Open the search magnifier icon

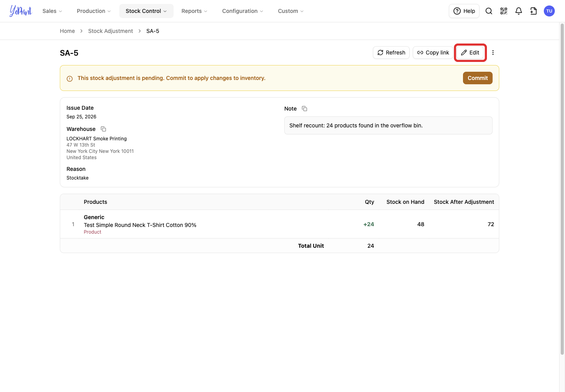(x=489, y=11)
